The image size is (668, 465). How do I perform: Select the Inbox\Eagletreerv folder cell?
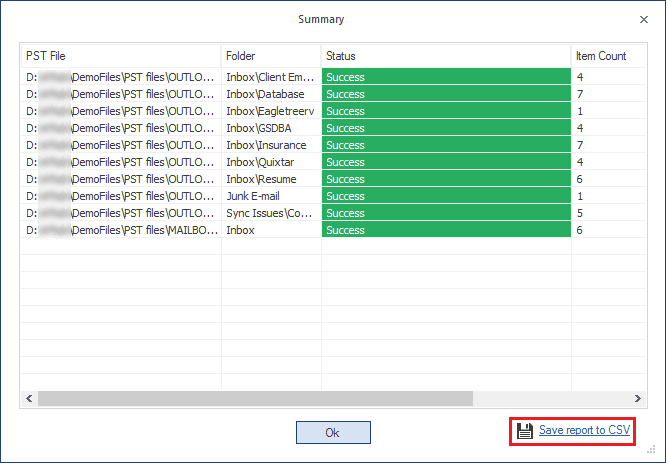tap(271, 111)
